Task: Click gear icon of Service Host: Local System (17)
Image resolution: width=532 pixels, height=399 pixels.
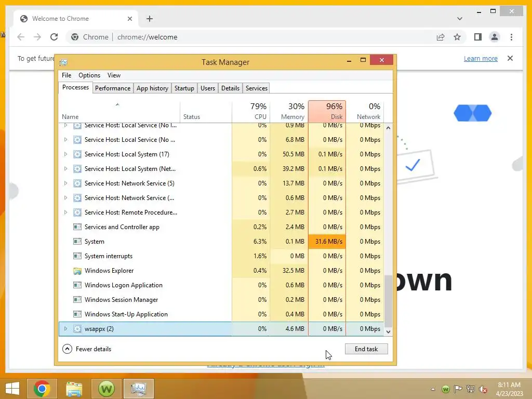Action: [77, 154]
